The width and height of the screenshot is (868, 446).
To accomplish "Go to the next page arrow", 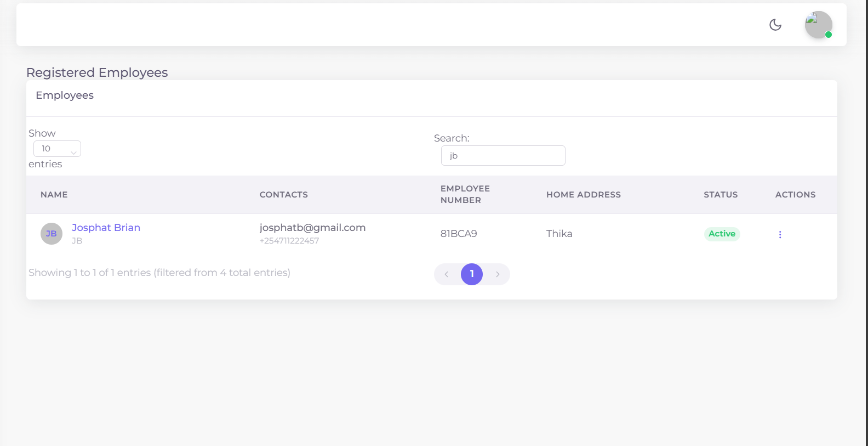I will (497, 274).
